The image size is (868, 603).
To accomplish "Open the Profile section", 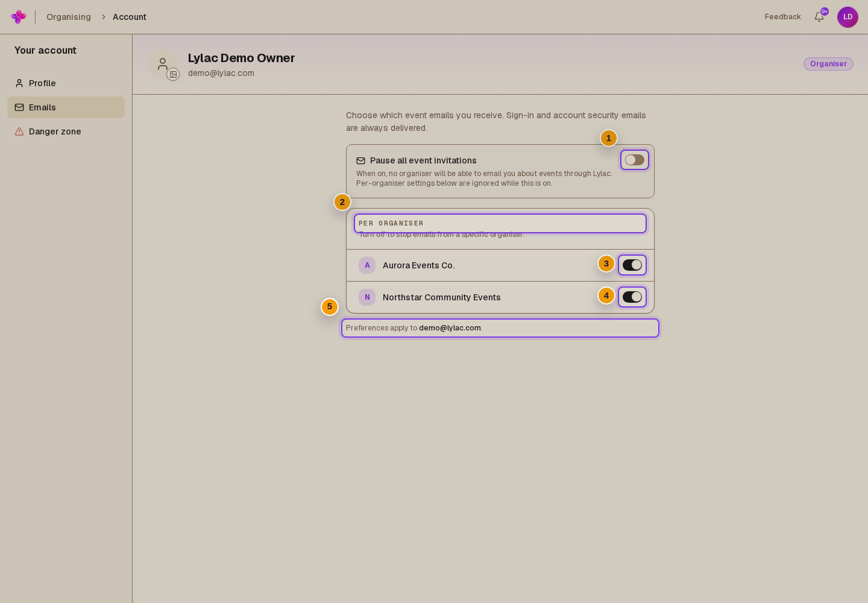I will pos(66,83).
